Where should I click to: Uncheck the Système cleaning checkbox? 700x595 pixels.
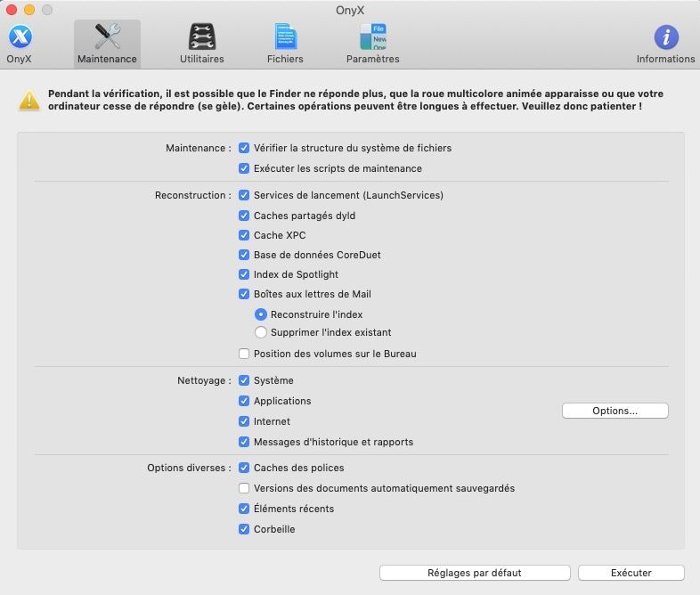click(x=244, y=380)
